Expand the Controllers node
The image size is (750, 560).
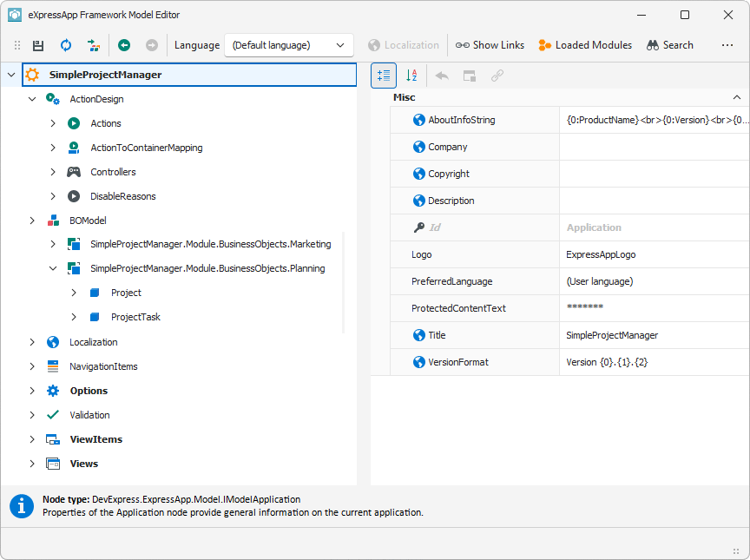pyautogui.click(x=53, y=172)
